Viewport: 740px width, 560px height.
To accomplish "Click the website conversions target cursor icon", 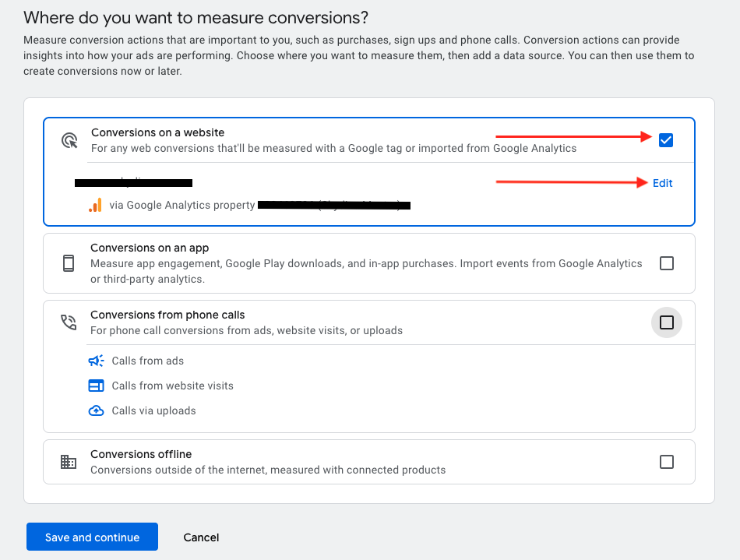I will pos(69,140).
